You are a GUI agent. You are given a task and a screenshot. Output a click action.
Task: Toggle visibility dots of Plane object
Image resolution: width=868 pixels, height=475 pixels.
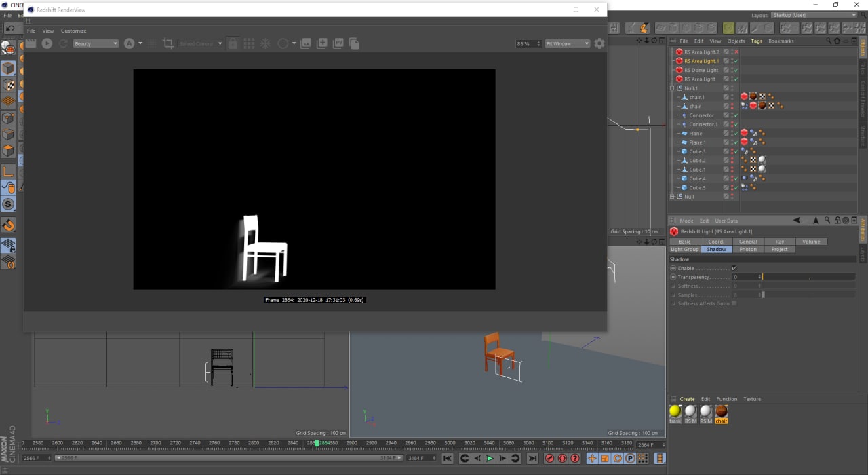732,133
